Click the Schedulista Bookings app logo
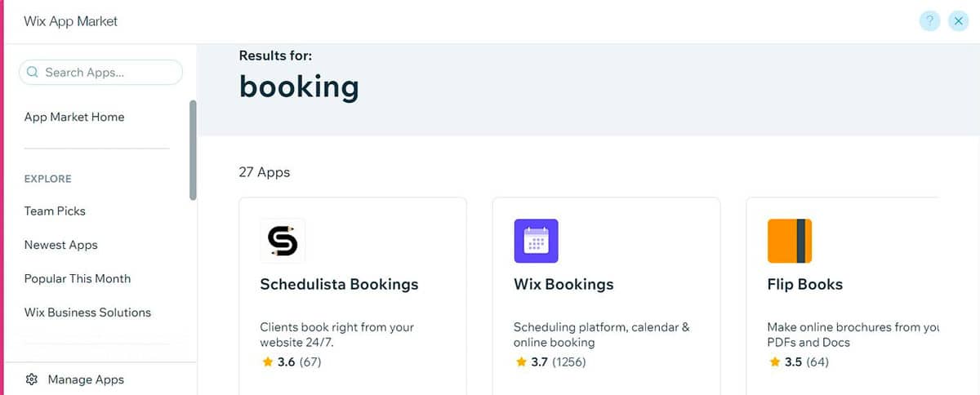This screenshot has height=395, width=980. point(283,241)
